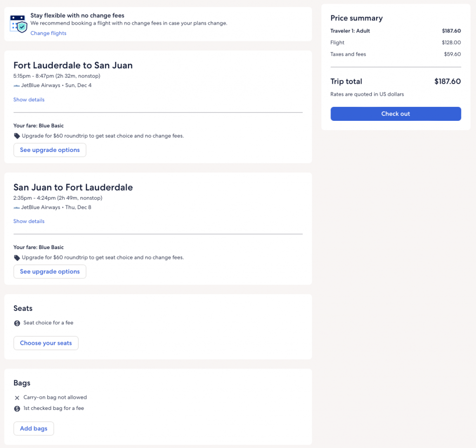The image size is (476, 448).
Task: Click the Traveler 1: Adult price row
Action: 395,31
